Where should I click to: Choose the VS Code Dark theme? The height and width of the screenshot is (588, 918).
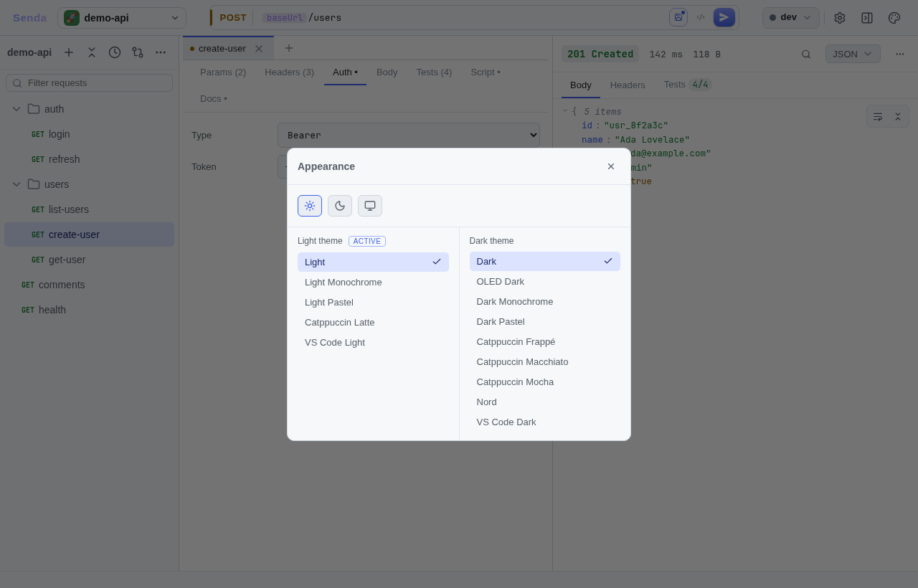(545, 422)
